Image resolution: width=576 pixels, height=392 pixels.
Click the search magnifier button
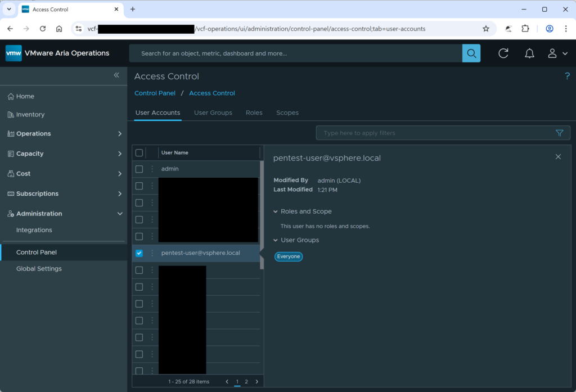coord(471,53)
